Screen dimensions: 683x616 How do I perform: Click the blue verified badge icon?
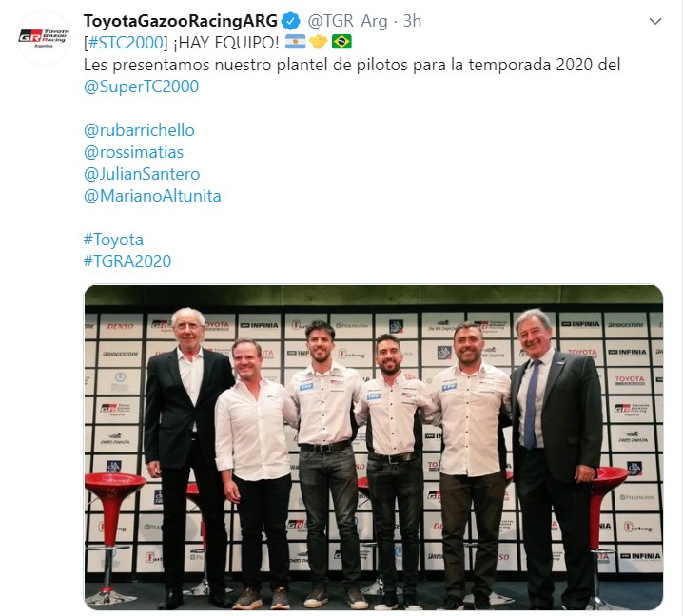point(290,21)
